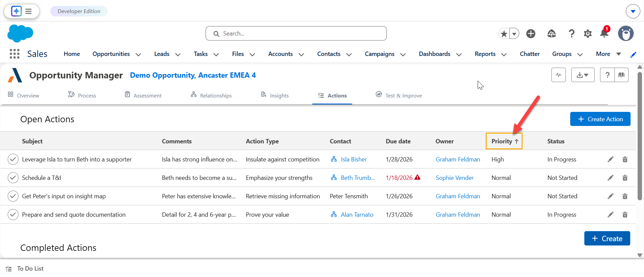Open the Setup gear icon
Screen dimensions: 644x277
pyautogui.click(x=588, y=33)
